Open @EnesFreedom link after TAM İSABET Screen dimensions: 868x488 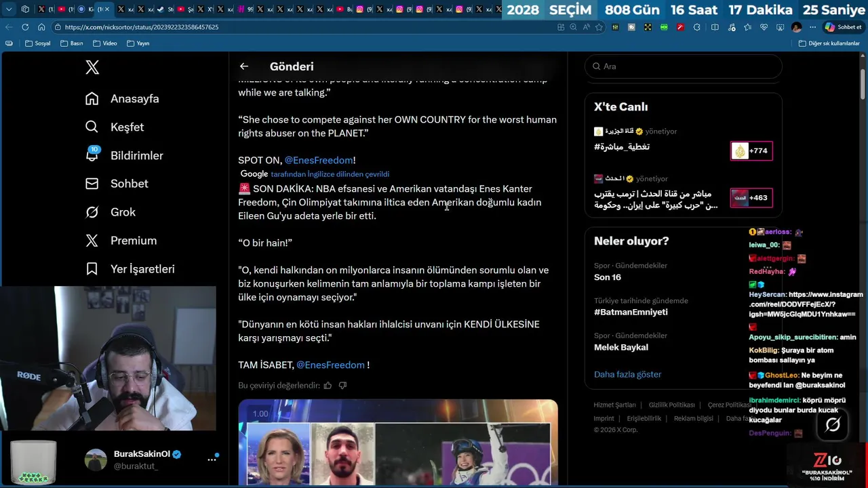[330, 365]
